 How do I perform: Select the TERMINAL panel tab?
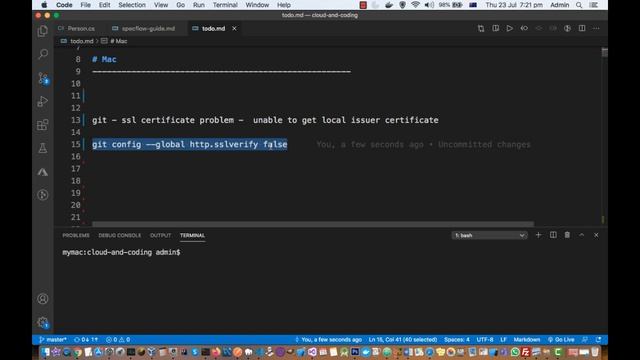(192, 236)
